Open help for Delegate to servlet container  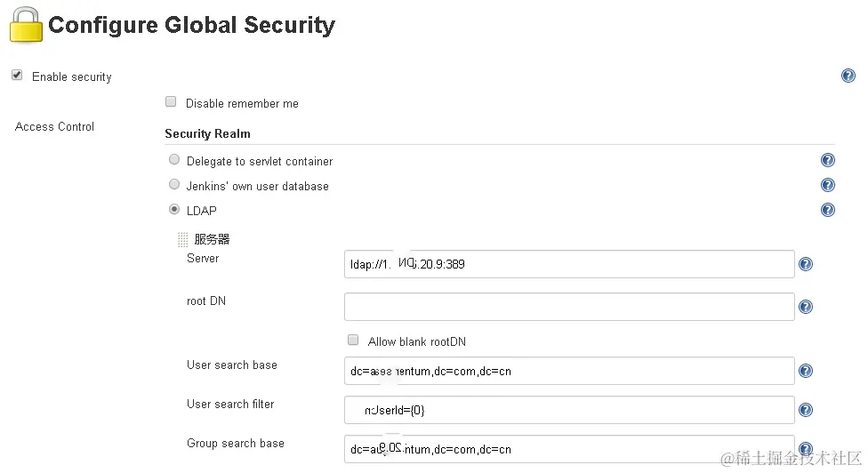828,160
